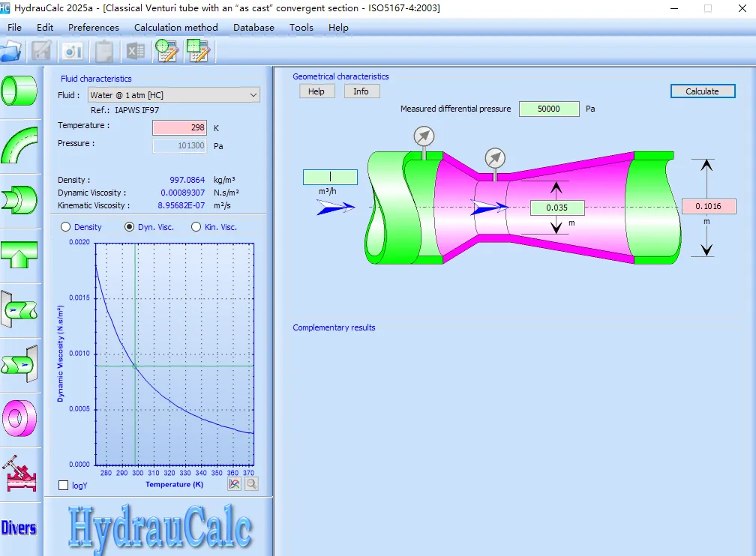
Task: Open the Calculation method menu
Action: [x=176, y=28]
